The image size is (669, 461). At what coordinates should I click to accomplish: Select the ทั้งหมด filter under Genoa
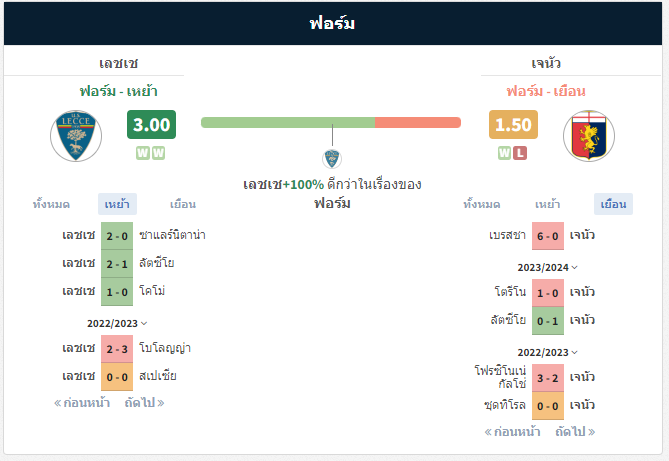[482, 204]
